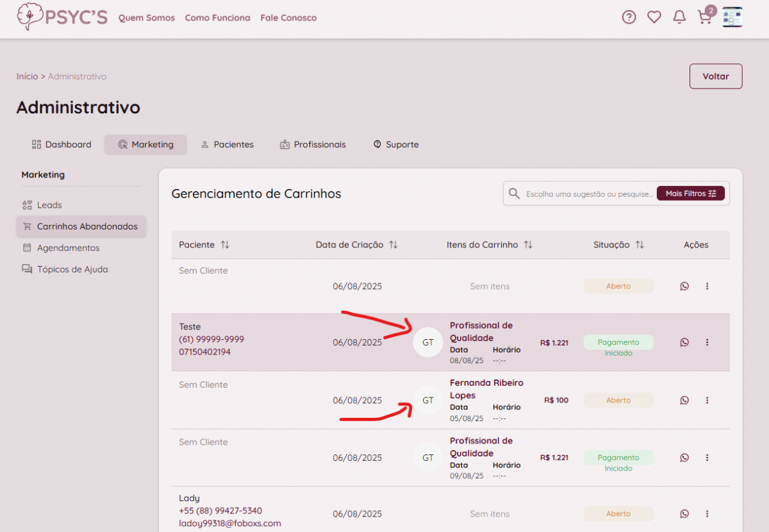The image size is (769, 532).
Task: Open favorites heart icon in header
Action: (x=654, y=17)
